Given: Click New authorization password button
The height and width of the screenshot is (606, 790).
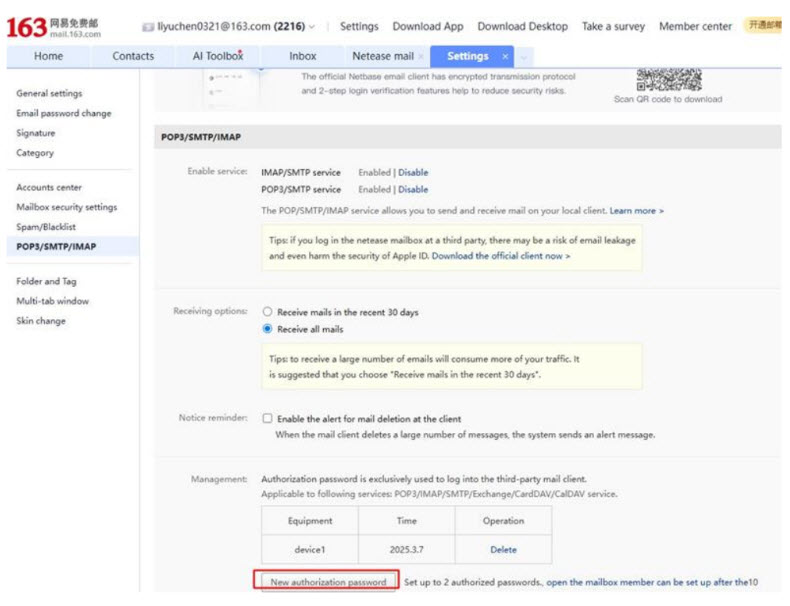Looking at the screenshot, I should click(x=328, y=582).
